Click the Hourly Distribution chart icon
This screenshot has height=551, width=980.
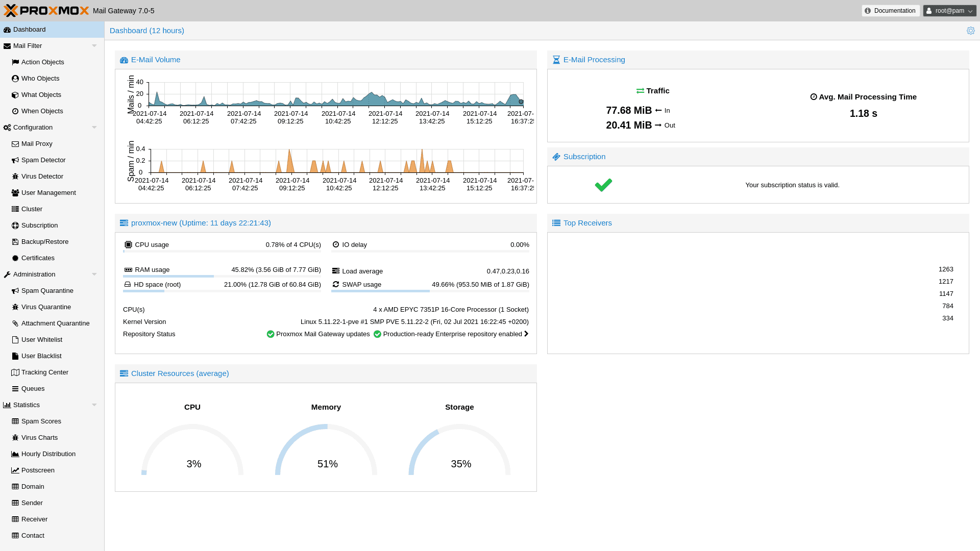pos(15,454)
